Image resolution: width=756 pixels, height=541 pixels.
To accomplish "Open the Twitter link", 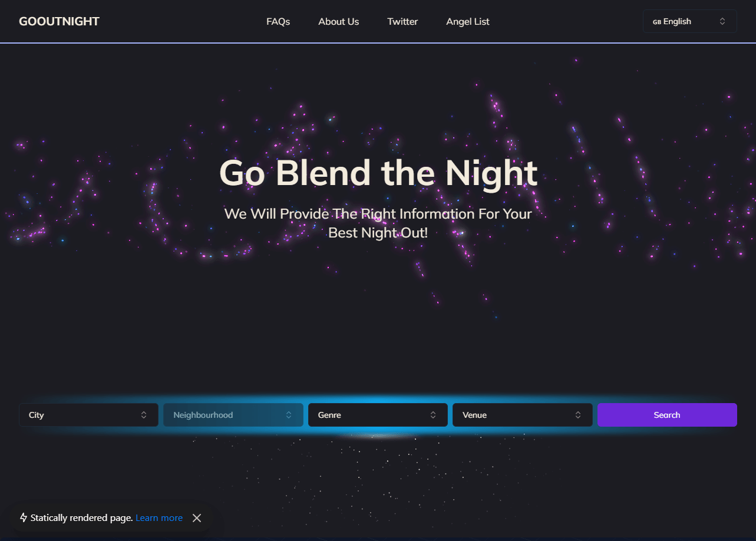I will 402,22.
